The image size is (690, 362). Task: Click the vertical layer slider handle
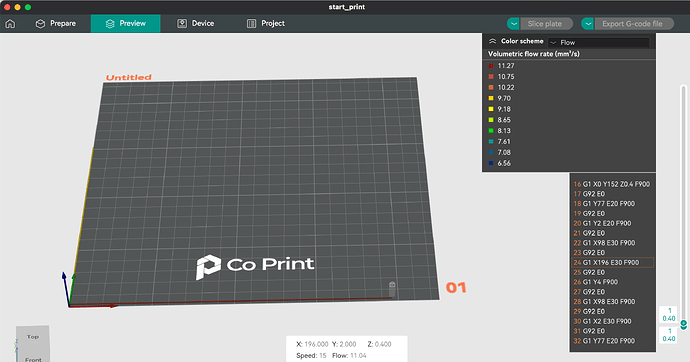pyautogui.click(x=683, y=325)
